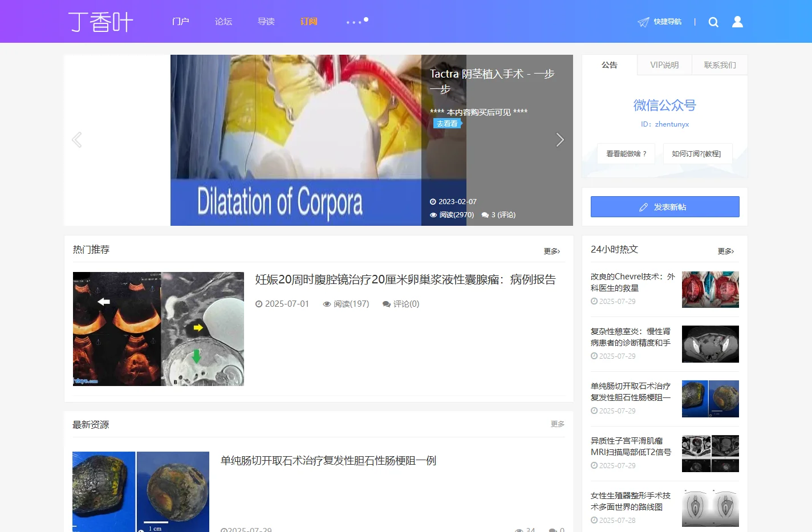Click thumbnail beside 女性生殖器整形手术技术

[710, 509]
